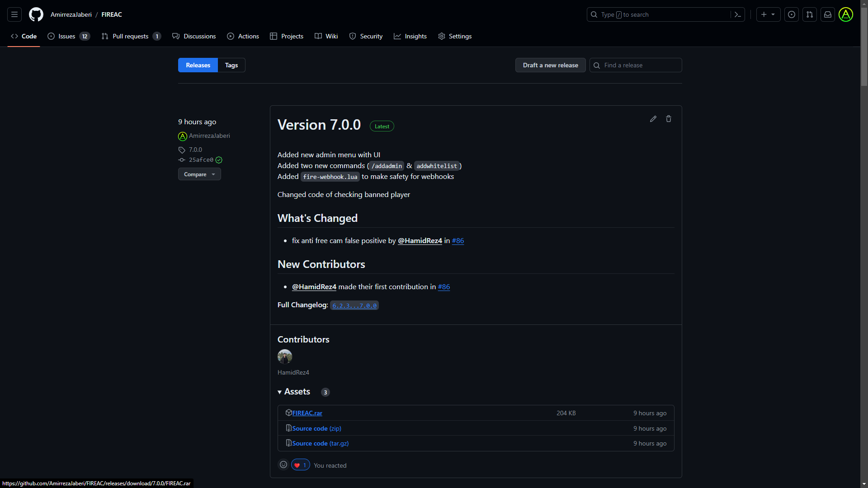This screenshot has width=868, height=488.
Task: Select the '204 KB' file size text
Action: [x=566, y=413]
